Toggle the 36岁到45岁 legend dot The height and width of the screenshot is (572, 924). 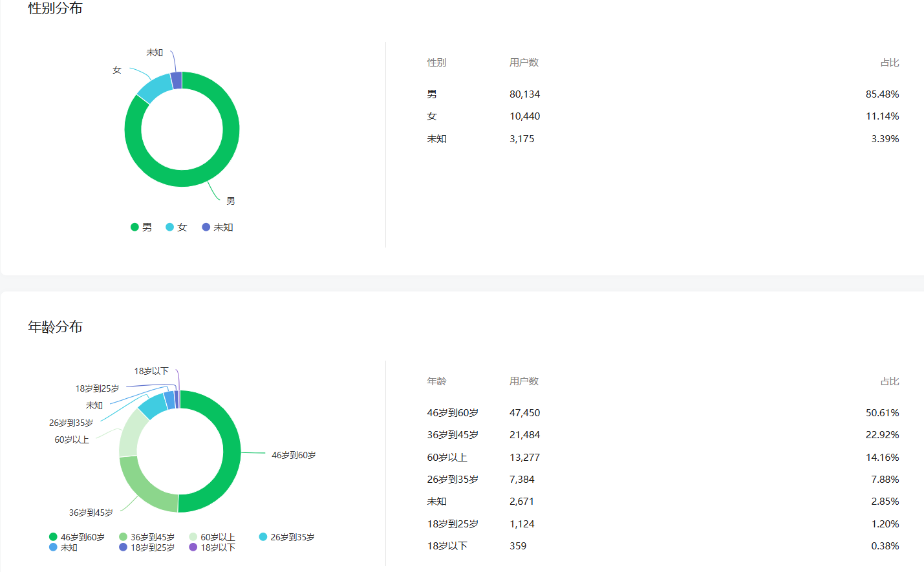coord(123,537)
